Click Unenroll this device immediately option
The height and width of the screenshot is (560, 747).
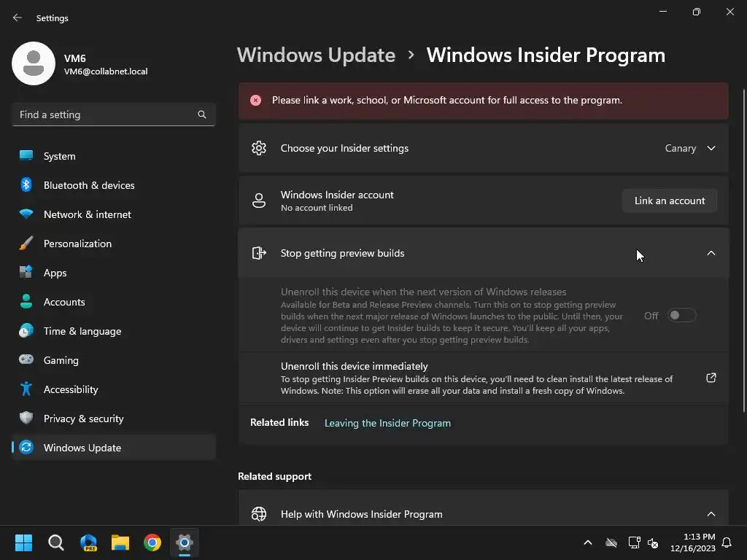click(x=484, y=378)
